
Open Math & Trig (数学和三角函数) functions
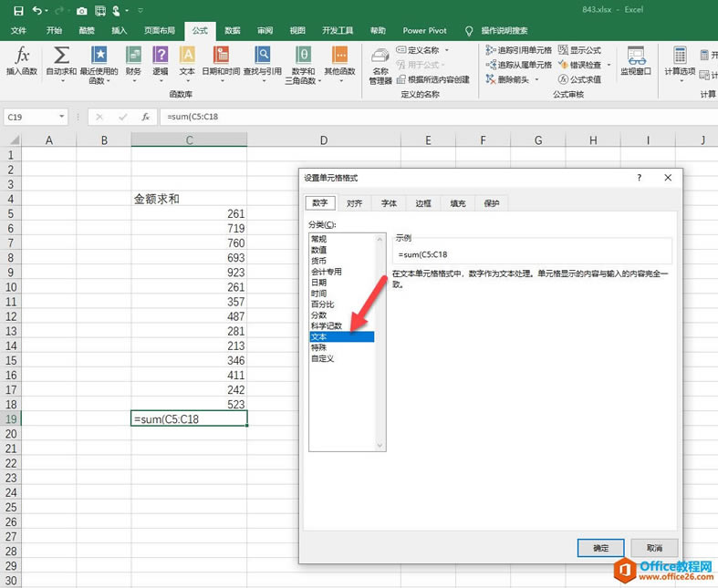303,65
